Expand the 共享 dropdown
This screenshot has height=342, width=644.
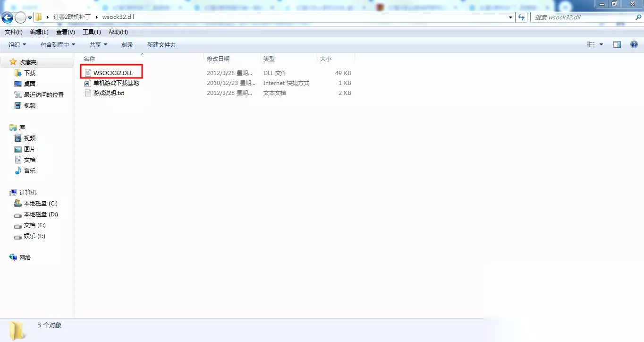[x=99, y=44]
